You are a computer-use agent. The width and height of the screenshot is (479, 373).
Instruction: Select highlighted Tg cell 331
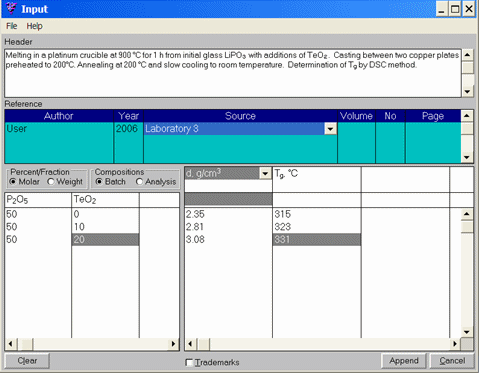316,239
